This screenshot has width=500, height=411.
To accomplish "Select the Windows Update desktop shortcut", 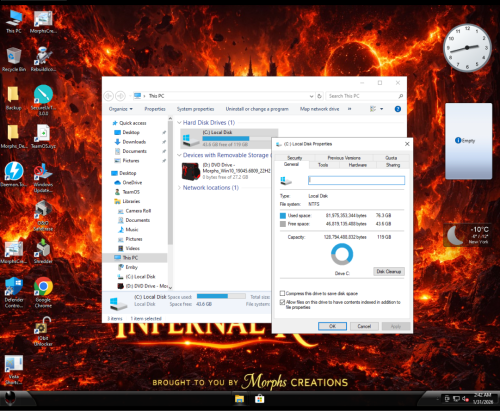I will click(x=43, y=177).
